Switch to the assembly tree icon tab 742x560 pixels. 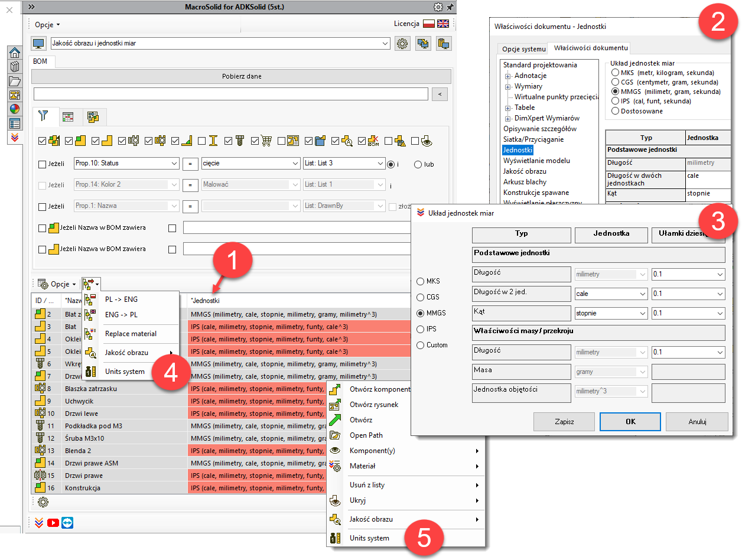(x=93, y=116)
